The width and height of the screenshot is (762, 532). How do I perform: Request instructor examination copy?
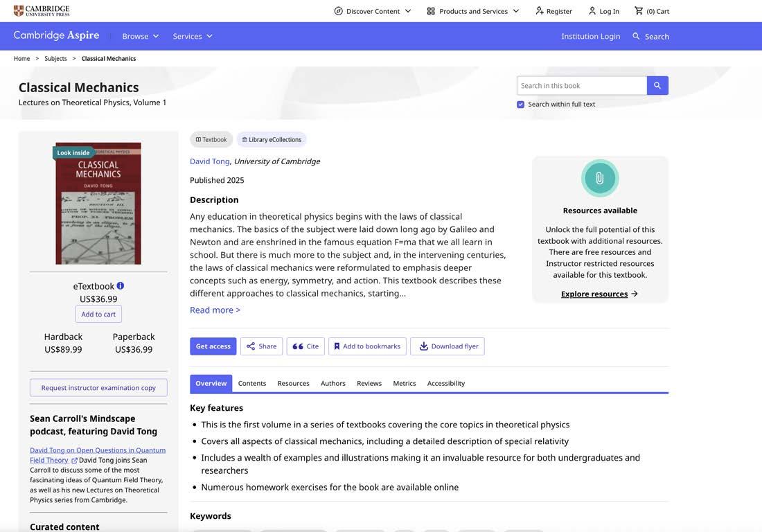pos(98,388)
